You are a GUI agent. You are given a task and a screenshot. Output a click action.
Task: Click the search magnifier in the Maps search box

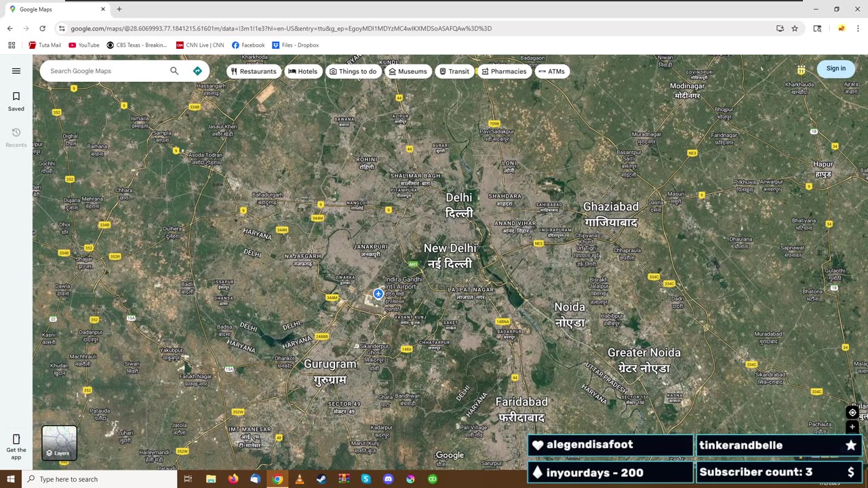click(174, 70)
